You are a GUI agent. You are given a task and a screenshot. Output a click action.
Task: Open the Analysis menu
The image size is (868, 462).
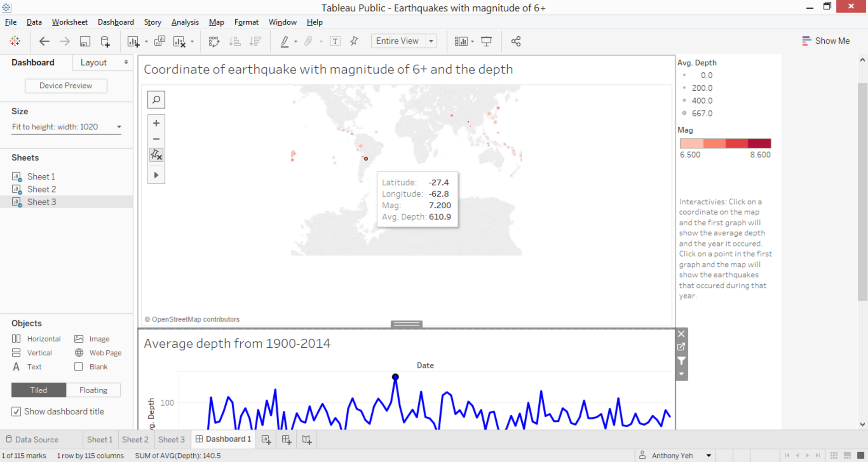pos(184,22)
